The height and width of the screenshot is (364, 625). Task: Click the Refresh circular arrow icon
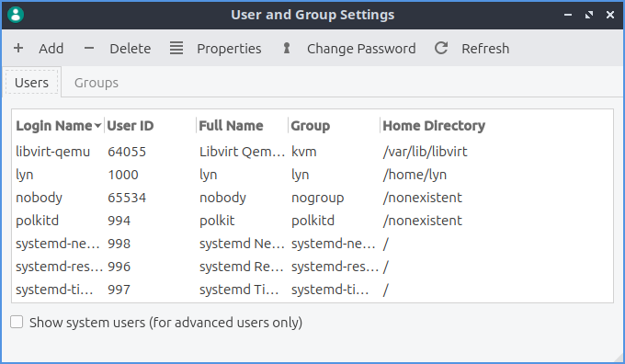coord(441,48)
